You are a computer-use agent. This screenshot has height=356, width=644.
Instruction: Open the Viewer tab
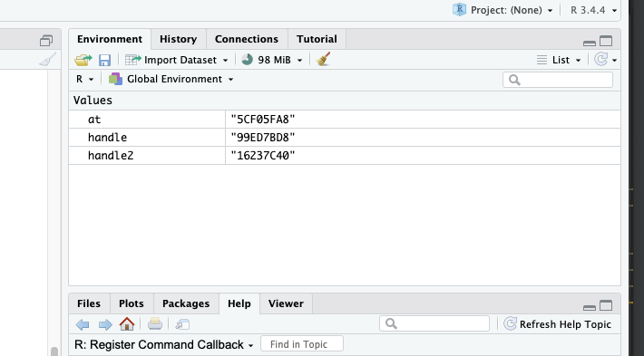[x=286, y=303]
